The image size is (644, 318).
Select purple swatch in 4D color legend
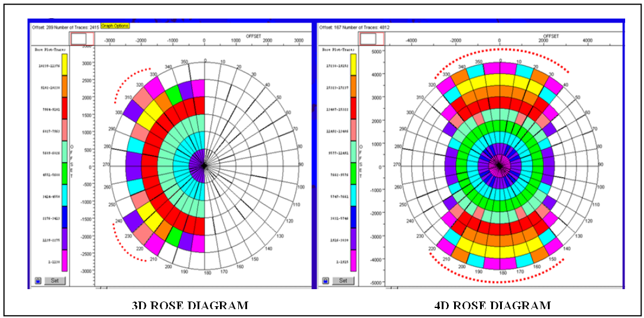pyautogui.click(x=354, y=238)
